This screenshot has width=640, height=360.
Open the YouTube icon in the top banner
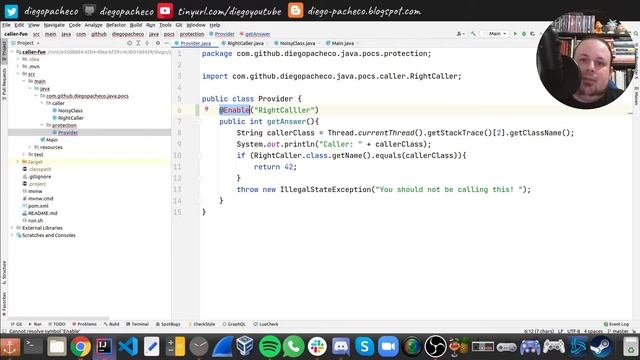point(165,11)
